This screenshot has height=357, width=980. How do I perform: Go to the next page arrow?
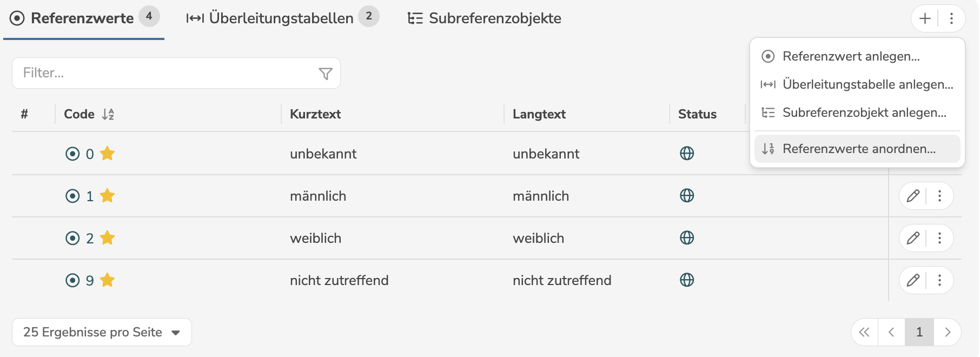click(947, 332)
